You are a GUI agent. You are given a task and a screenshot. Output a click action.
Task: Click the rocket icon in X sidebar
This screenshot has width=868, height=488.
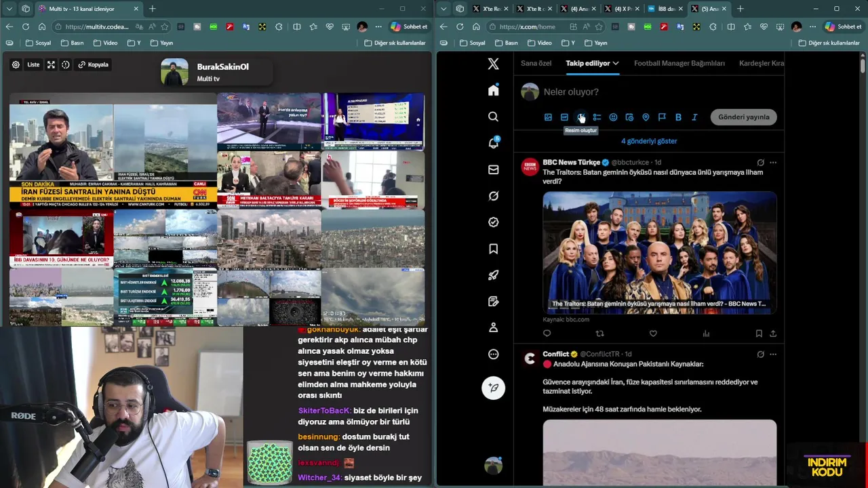494,275
